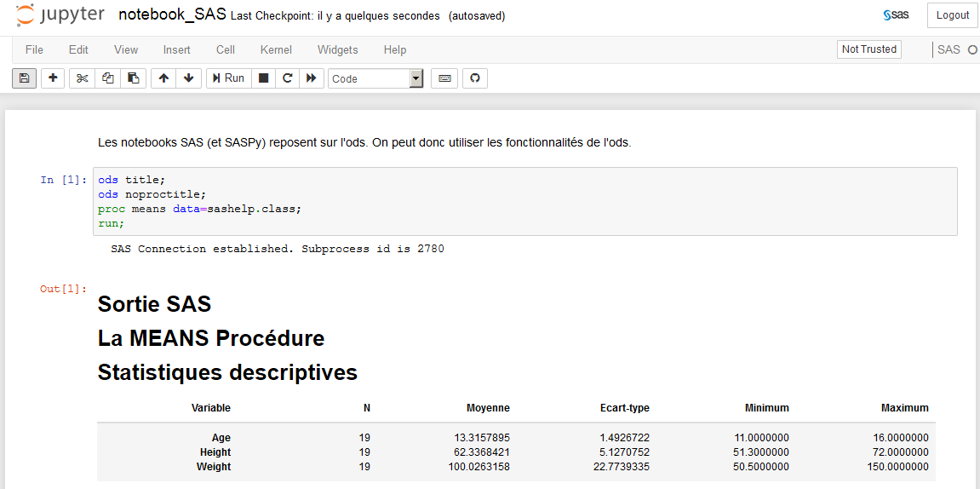The image size is (980, 489).
Task: Paste cells below icon
Action: click(133, 78)
